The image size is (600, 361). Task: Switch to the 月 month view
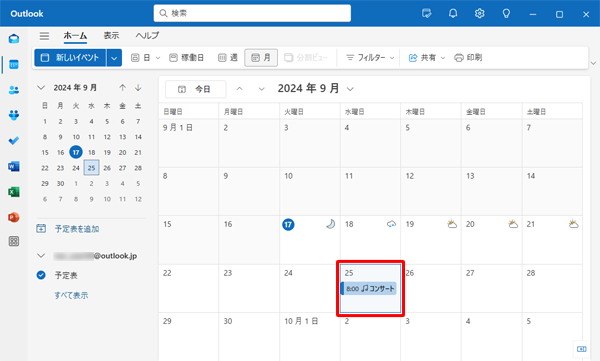click(261, 58)
